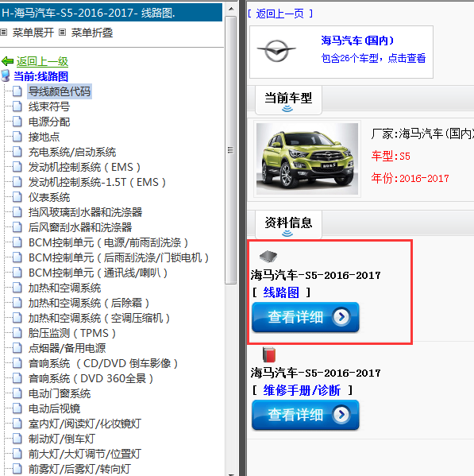Click the H-海马汽车-S5-2016-2017-线路图 header
Screen dimensions: 474x476
(111, 13)
